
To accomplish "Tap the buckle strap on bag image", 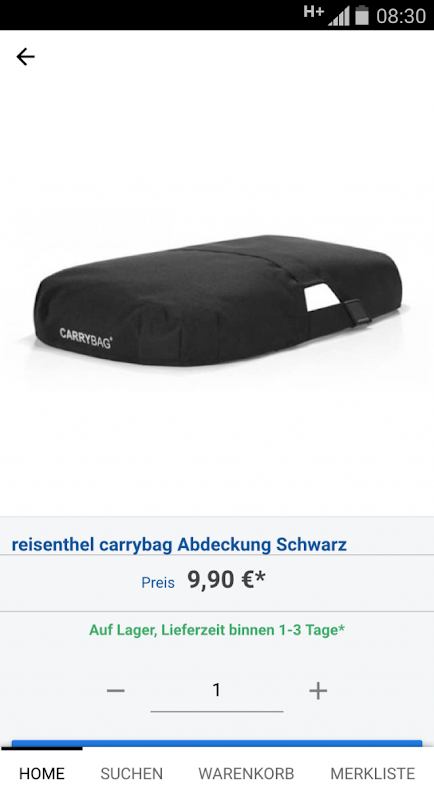I will click(357, 311).
